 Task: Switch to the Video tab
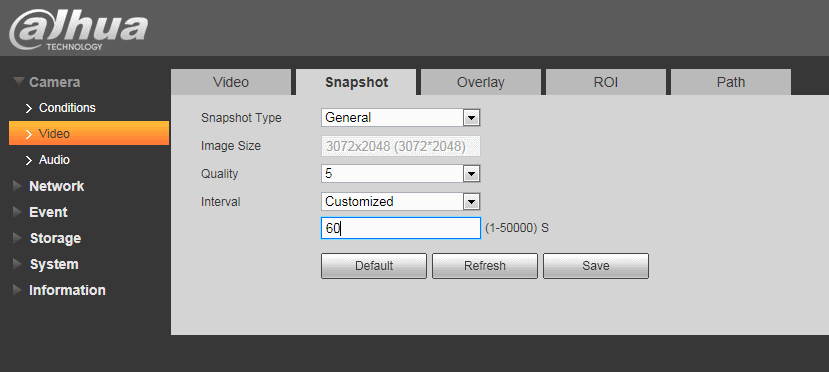click(x=231, y=82)
